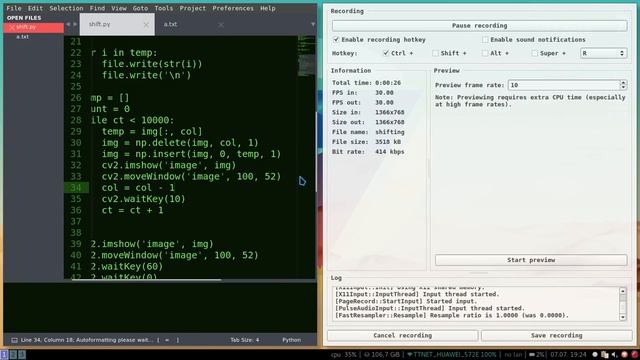This screenshot has width=640, height=360.
Task: Check the Super + hotkey modifier
Action: coord(534,53)
